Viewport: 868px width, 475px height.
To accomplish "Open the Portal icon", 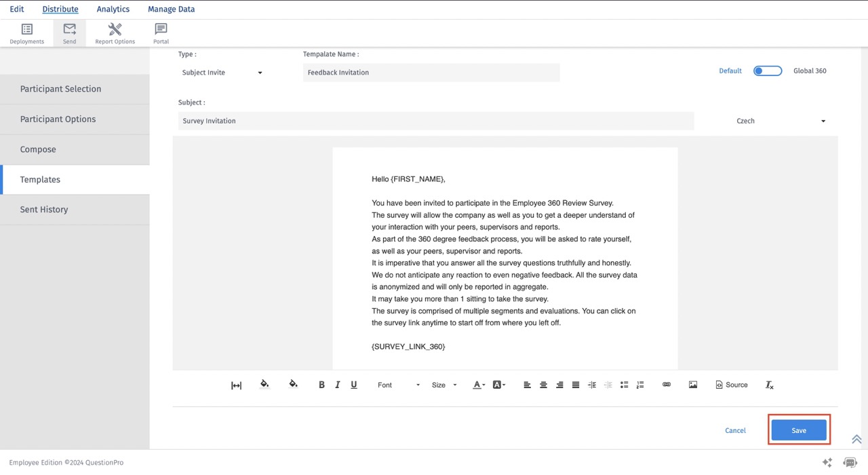I will [x=161, y=31].
